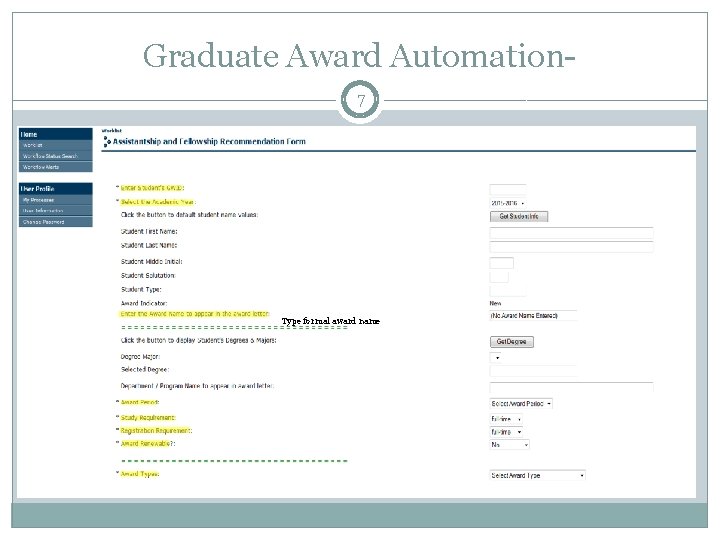
Task: Click the Selected Degree field
Action: coord(533,371)
